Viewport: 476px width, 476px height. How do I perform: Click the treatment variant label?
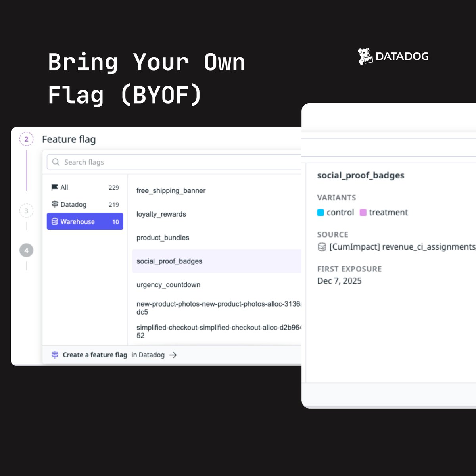pyautogui.click(x=388, y=213)
